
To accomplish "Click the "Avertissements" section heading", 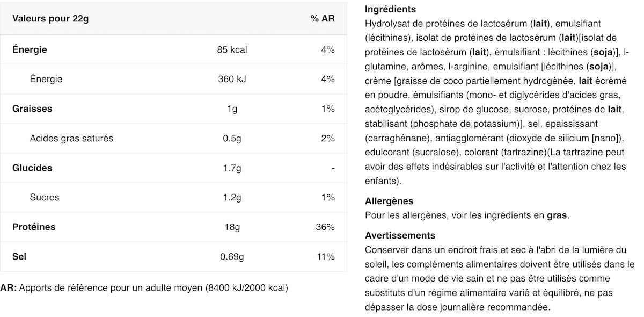I will [400, 235].
